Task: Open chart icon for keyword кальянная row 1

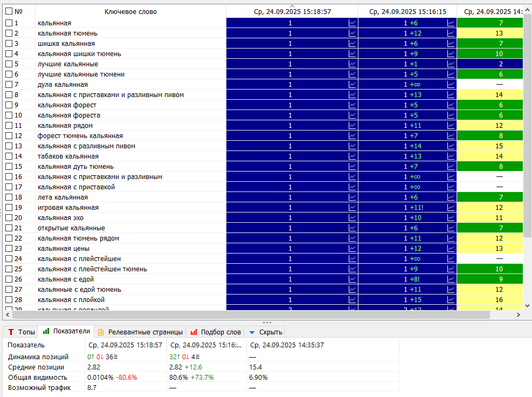Action: click(352, 23)
